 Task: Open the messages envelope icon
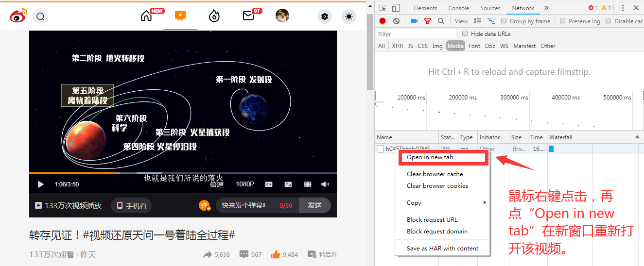point(248,16)
